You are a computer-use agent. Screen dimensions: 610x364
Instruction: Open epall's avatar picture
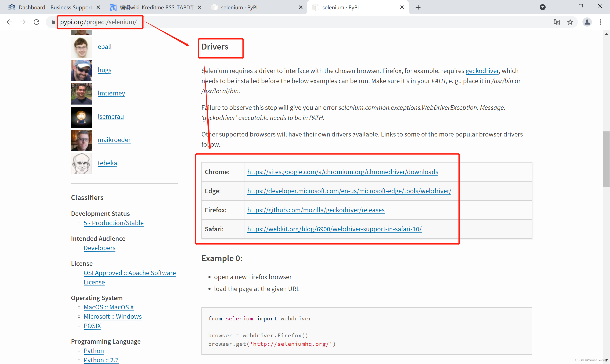(82, 47)
